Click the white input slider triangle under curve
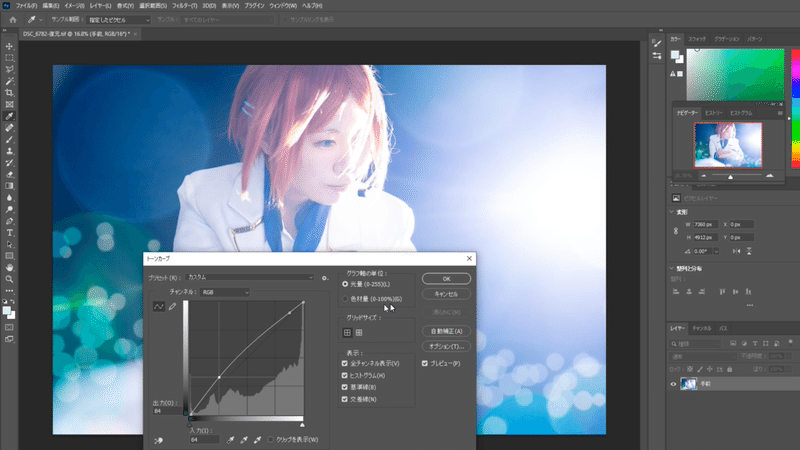800x450 pixels. coord(302,424)
